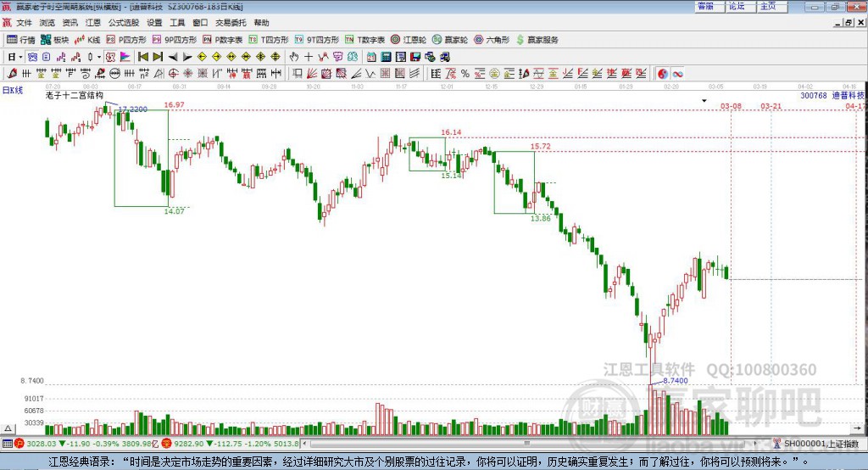Click the 老子十二宫结构 label

[75, 95]
